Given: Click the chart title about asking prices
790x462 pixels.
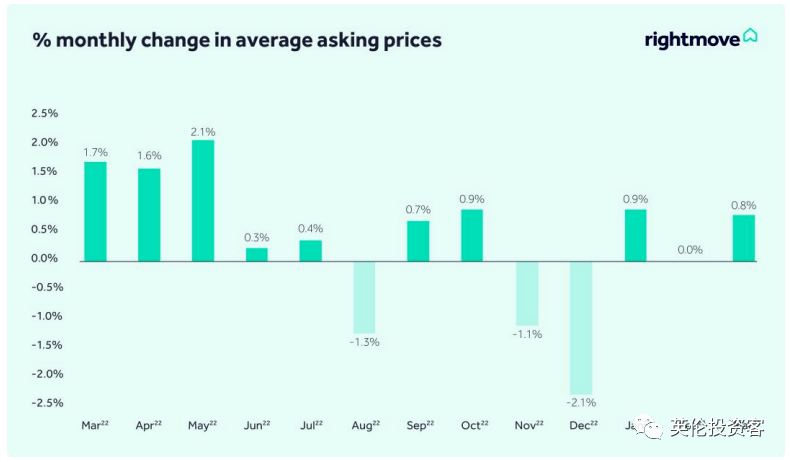Looking at the screenshot, I should pos(237,40).
